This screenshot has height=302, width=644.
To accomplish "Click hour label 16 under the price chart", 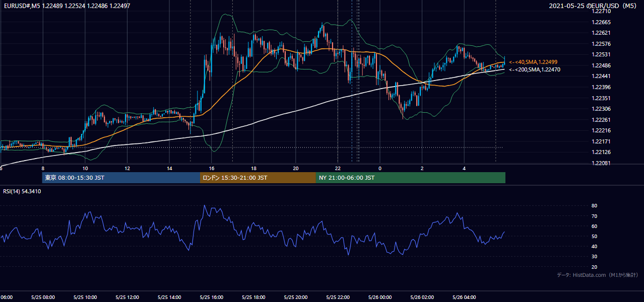I will pyautogui.click(x=212, y=168).
